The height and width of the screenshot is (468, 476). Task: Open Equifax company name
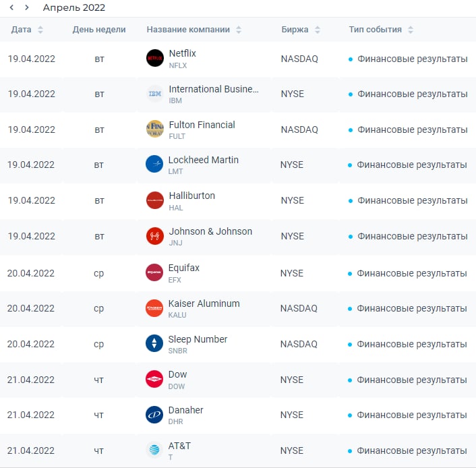coord(184,268)
